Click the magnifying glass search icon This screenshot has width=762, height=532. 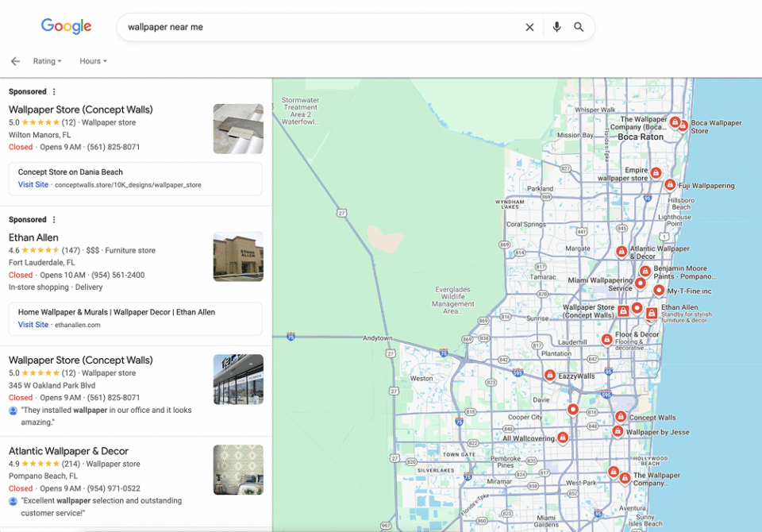click(x=579, y=27)
